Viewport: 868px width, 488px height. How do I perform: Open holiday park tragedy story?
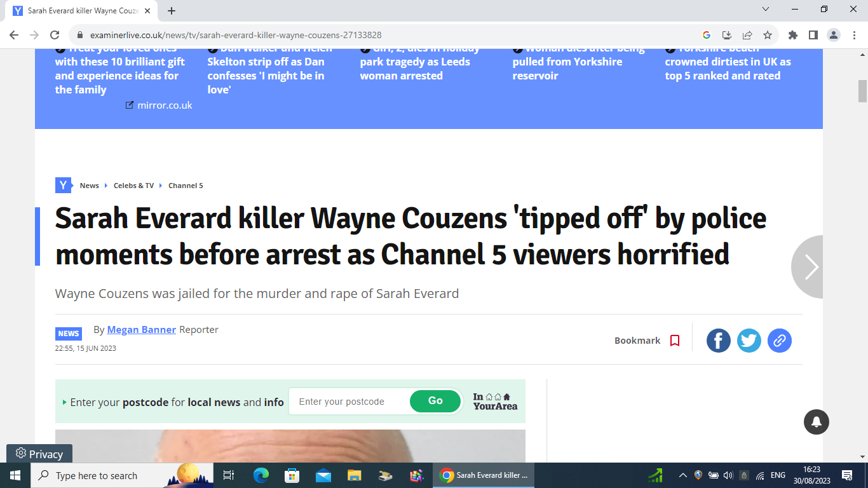tap(419, 62)
